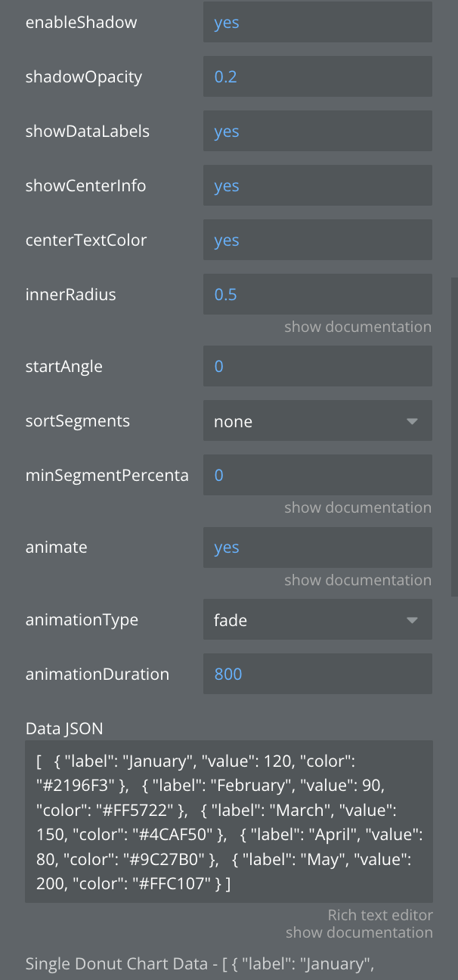This screenshot has height=980, width=458.
Task: Toggle the showCenterInfo yes value
Action: (227, 186)
